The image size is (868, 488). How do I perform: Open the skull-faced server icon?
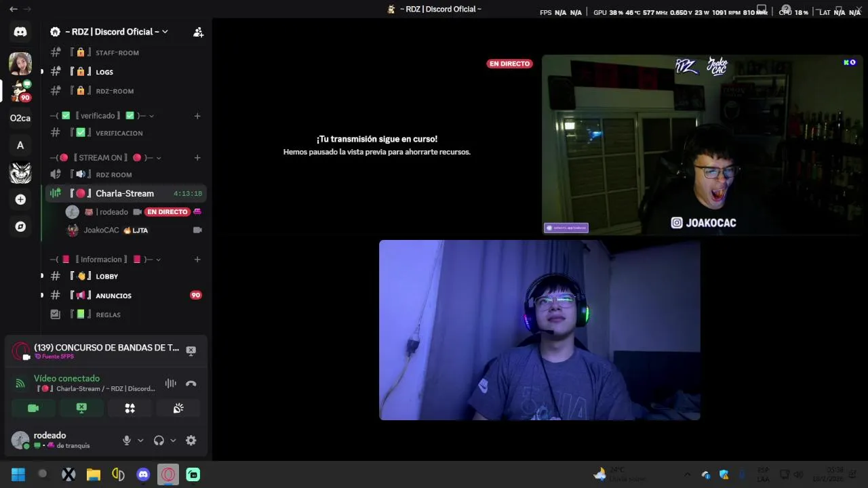tap(20, 172)
